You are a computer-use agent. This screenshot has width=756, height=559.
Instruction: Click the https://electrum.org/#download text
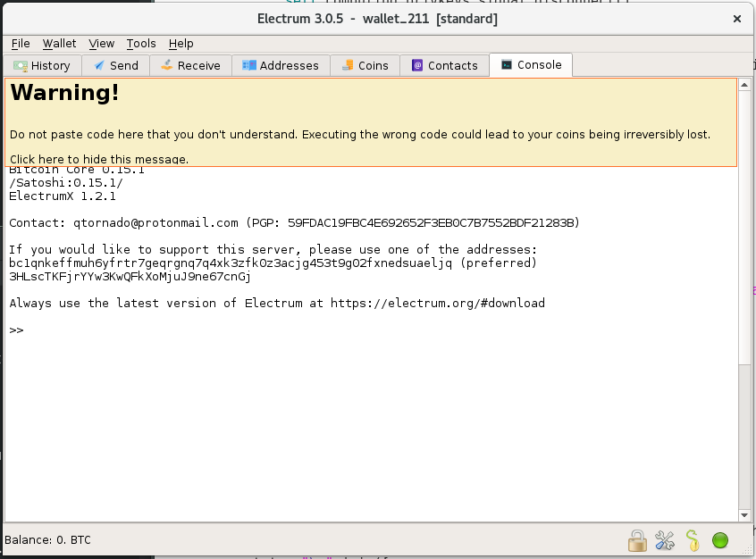pos(438,303)
